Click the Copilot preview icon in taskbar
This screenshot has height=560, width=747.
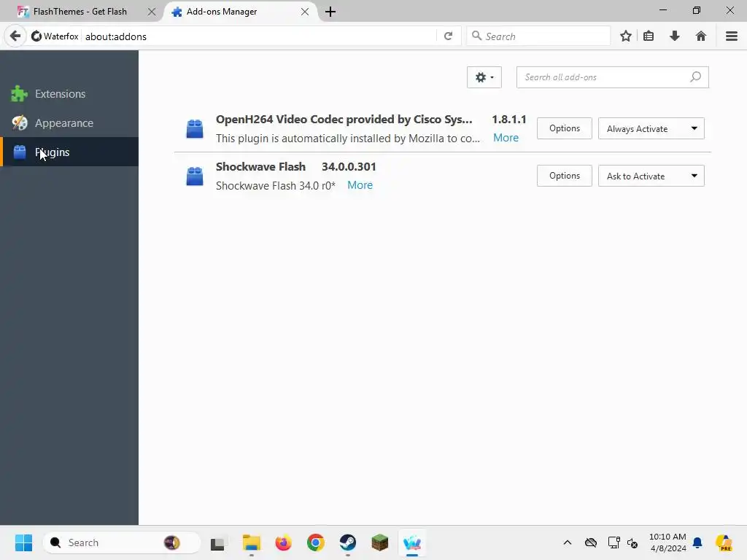pyautogui.click(x=724, y=542)
